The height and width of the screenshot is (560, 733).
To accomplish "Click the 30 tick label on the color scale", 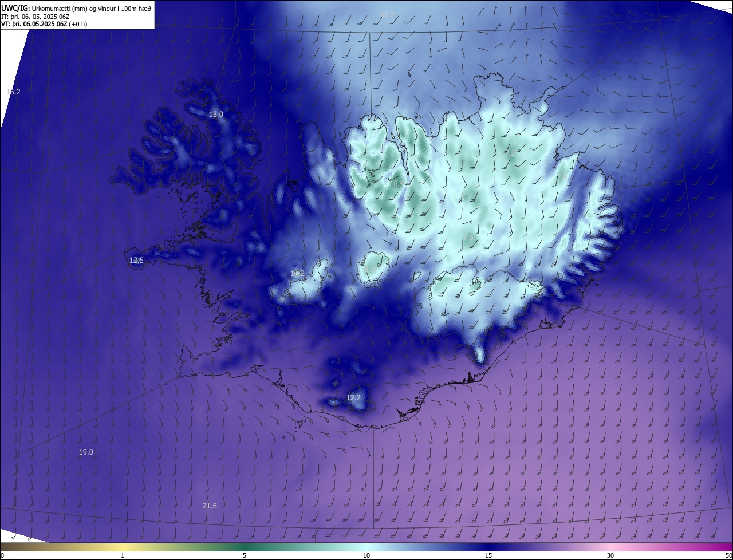I will tap(610, 555).
